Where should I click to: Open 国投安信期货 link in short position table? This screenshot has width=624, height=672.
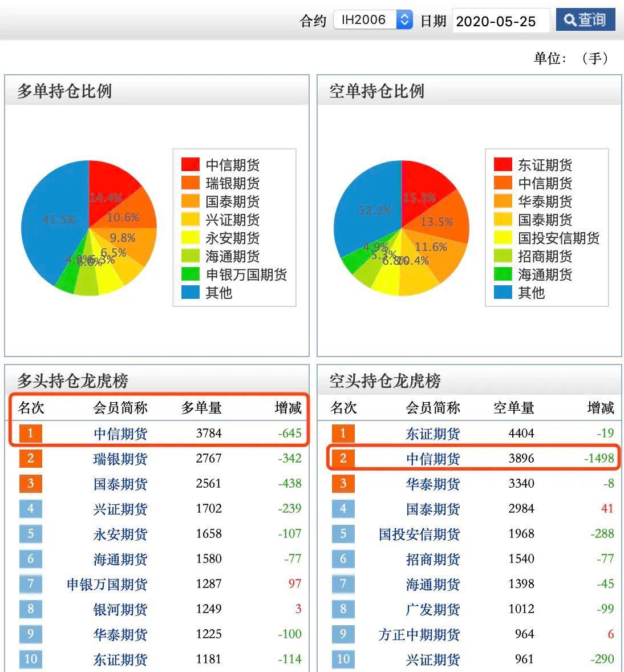419,534
